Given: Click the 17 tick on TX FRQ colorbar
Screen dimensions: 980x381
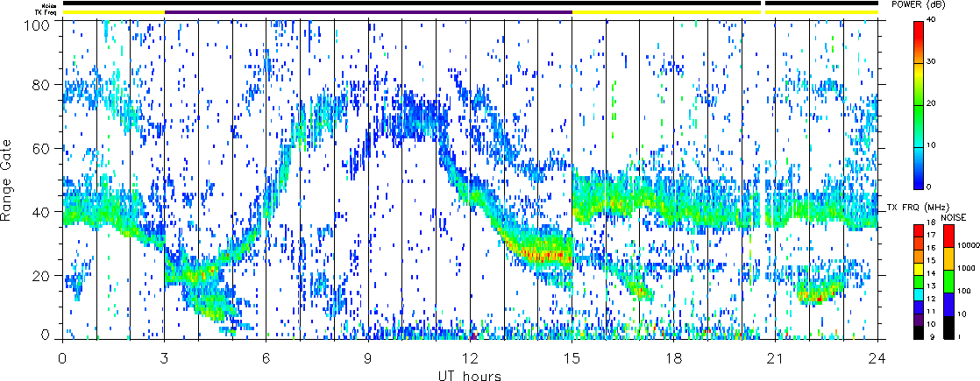Looking at the screenshot, I should coord(933,235).
